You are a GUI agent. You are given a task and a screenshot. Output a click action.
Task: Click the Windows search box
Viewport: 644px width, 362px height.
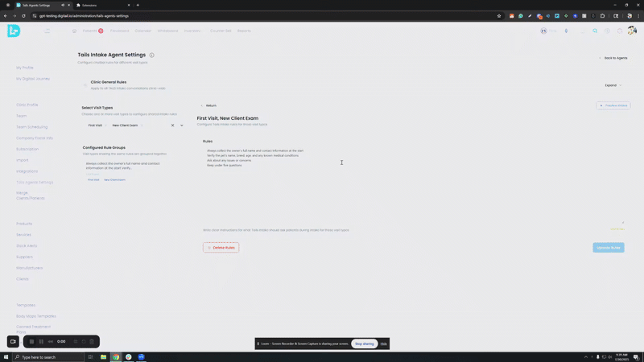[48, 357]
